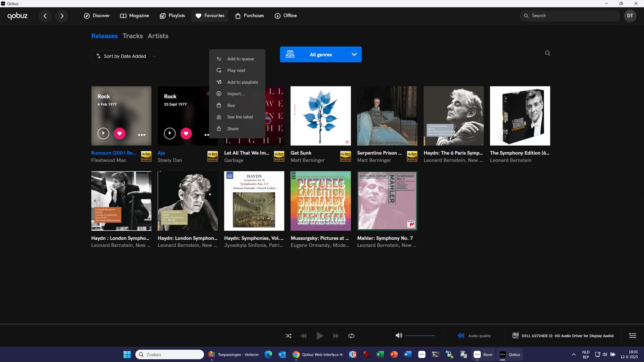The image size is (644, 362).
Task: Click the Qobuz logo
Action: pyautogui.click(x=17, y=16)
